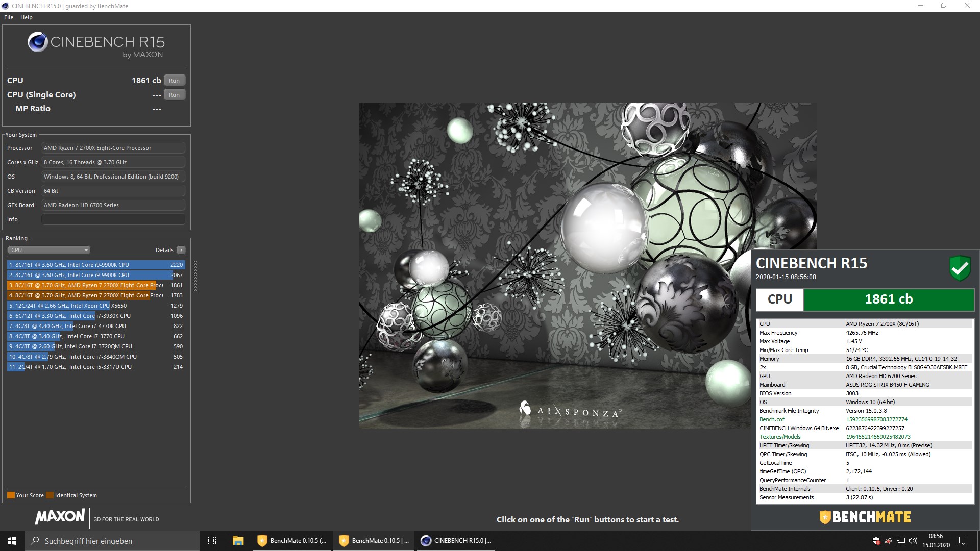Select ranking entry Intel Core i7-3720QM

(x=96, y=346)
